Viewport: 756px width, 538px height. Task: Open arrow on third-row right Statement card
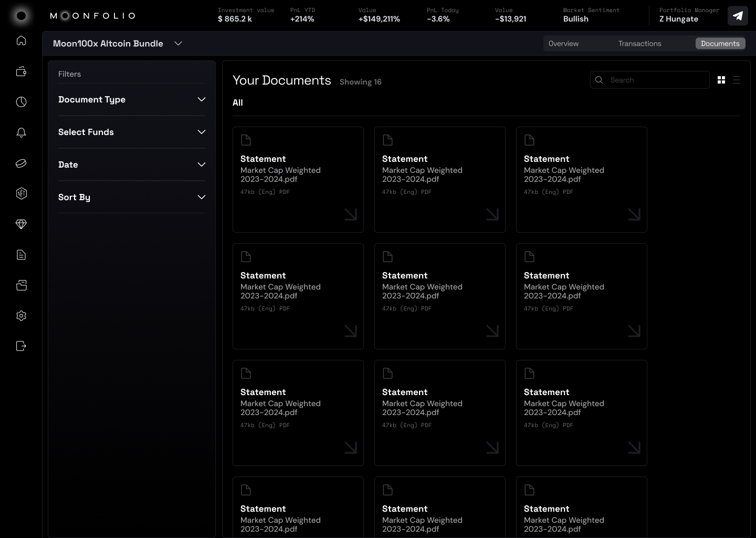click(634, 448)
